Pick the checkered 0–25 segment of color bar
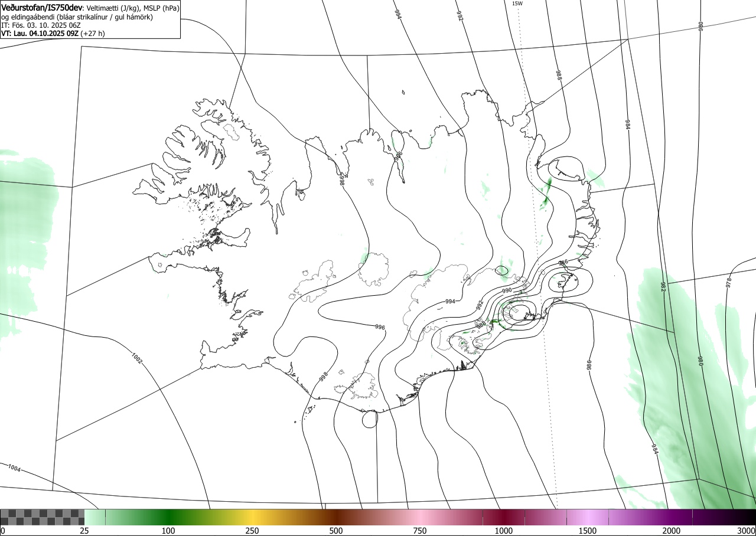The height and width of the screenshot is (536, 756). (43, 517)
